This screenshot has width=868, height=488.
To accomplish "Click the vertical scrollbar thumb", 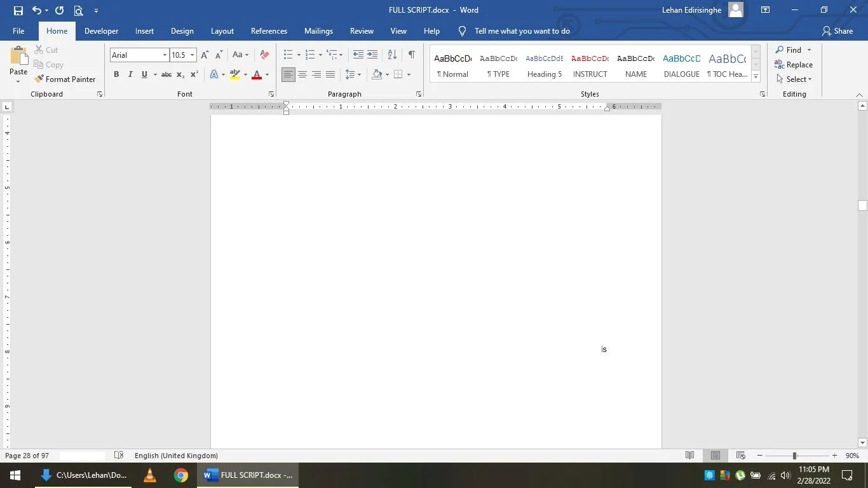I will (862, 205).
